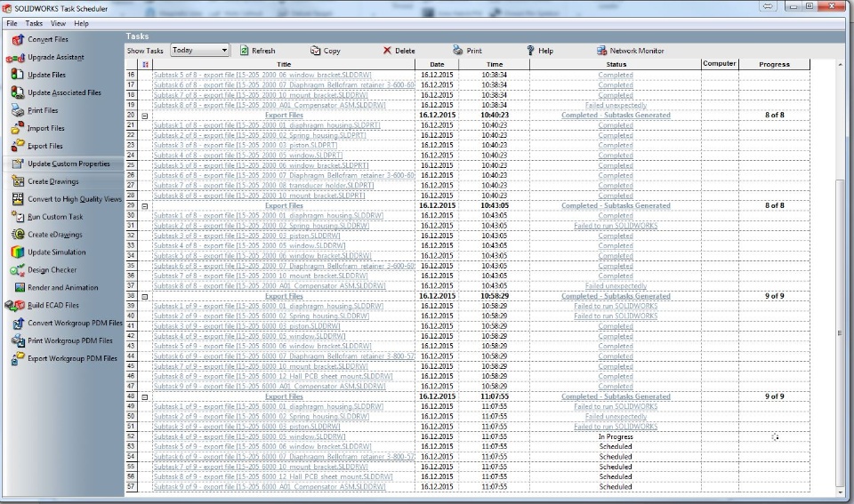Open Subtask 3 of 8 piston.SLDPRT link row 23

(x=246, y=145)
